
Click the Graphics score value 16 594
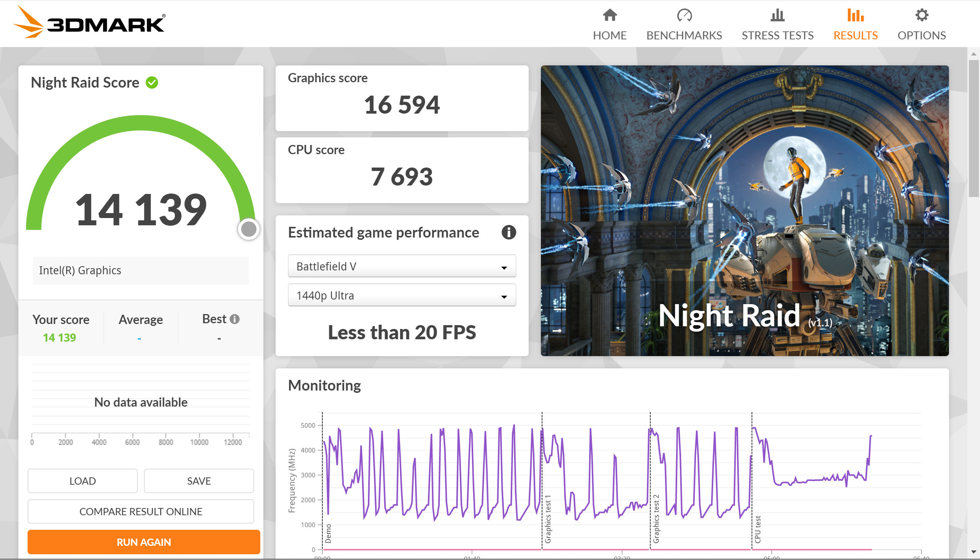(x=402, y=105)
